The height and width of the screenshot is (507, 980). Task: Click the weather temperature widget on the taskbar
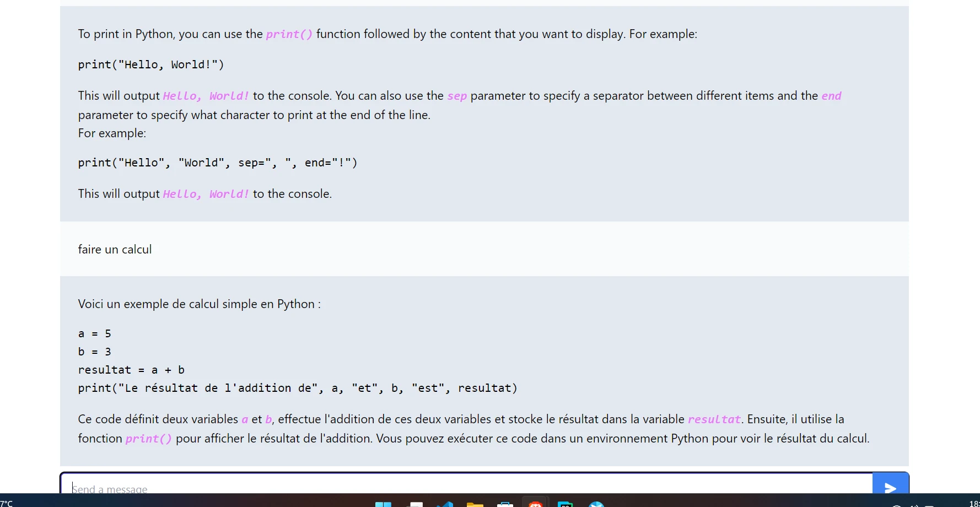pos(7,503)
